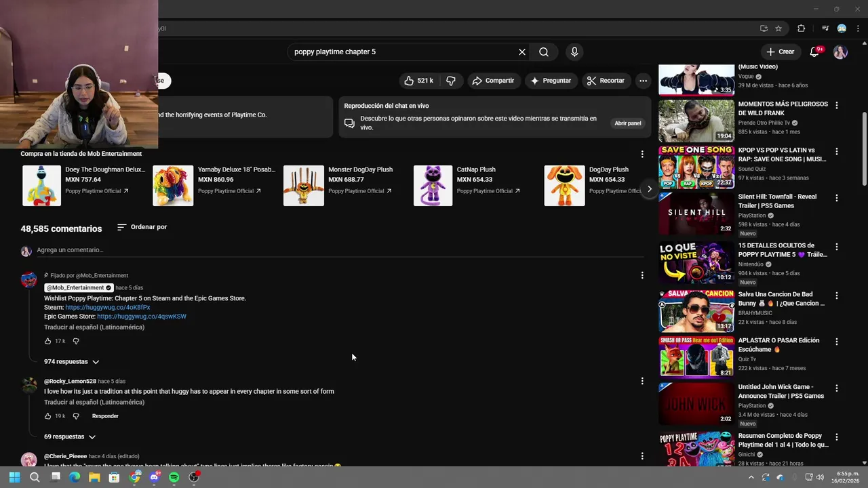Screen dimensions: 868x488
Task: Open the Ordenar por sort dropdown
Action: point(142,227)
